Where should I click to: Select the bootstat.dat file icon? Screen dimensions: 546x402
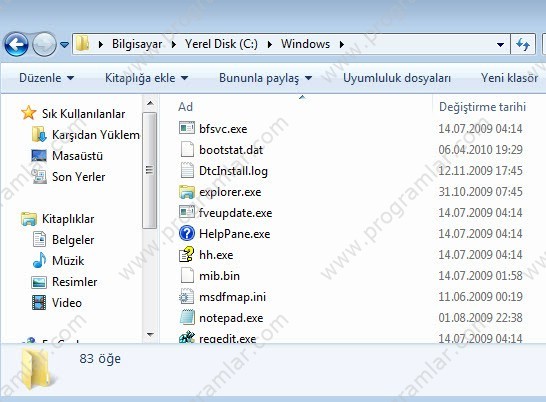pyautogui.click(x=187, y=149)
